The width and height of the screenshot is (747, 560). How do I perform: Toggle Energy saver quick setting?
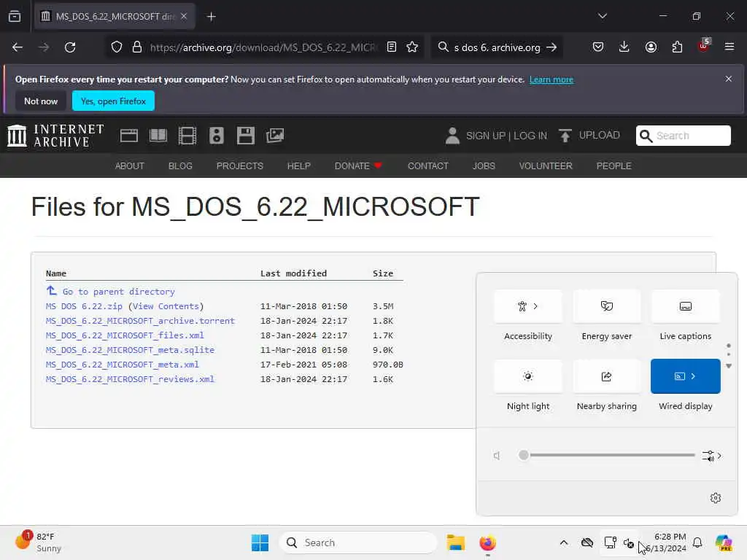point(607,306)
